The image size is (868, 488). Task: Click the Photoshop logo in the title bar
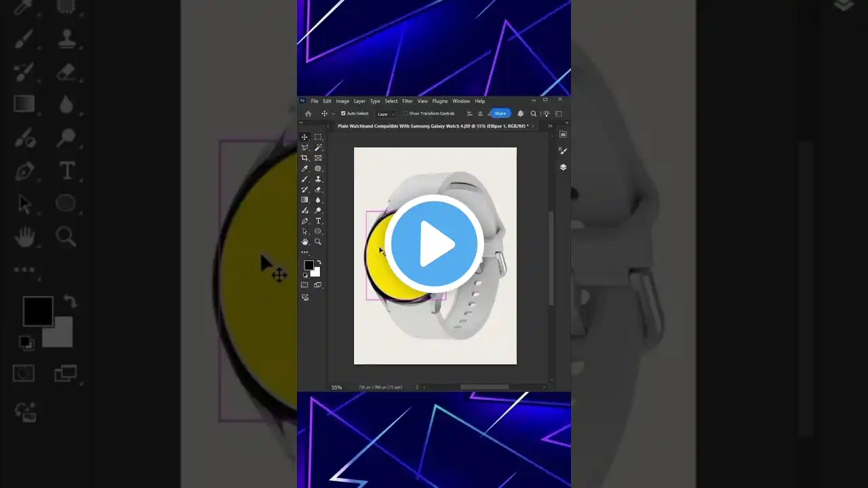[x=302, y=101]
